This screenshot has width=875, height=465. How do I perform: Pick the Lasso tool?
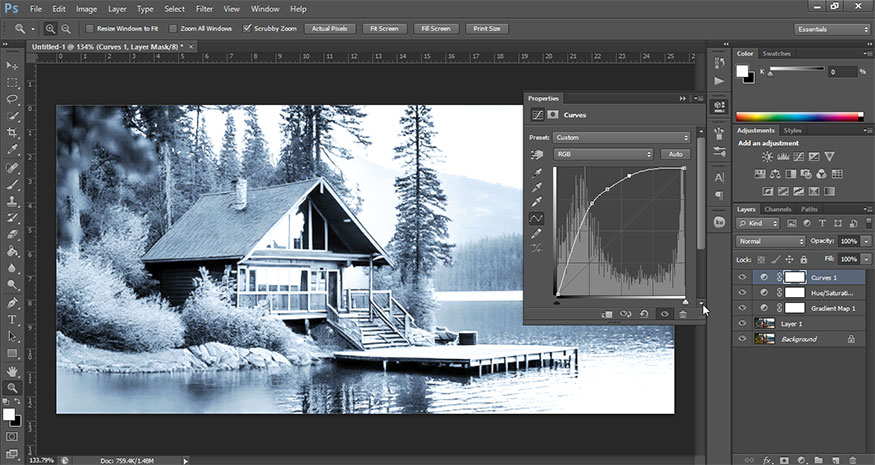[13, 99]
